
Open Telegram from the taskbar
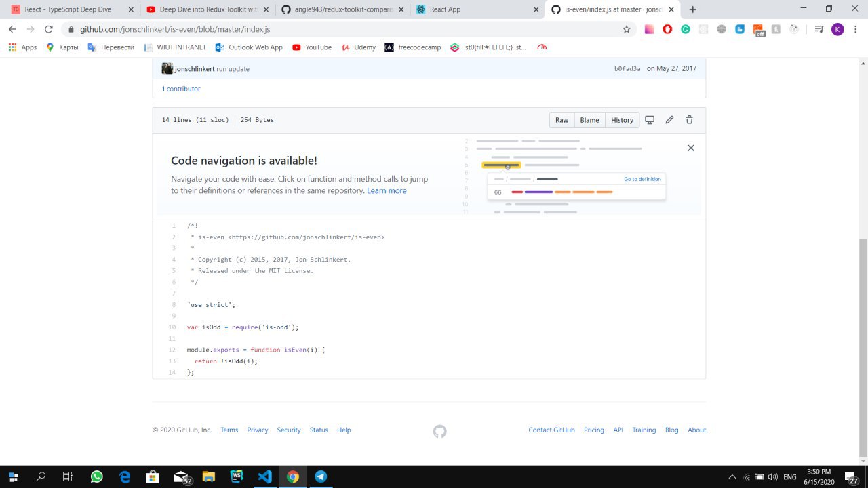tap(321, 476)
